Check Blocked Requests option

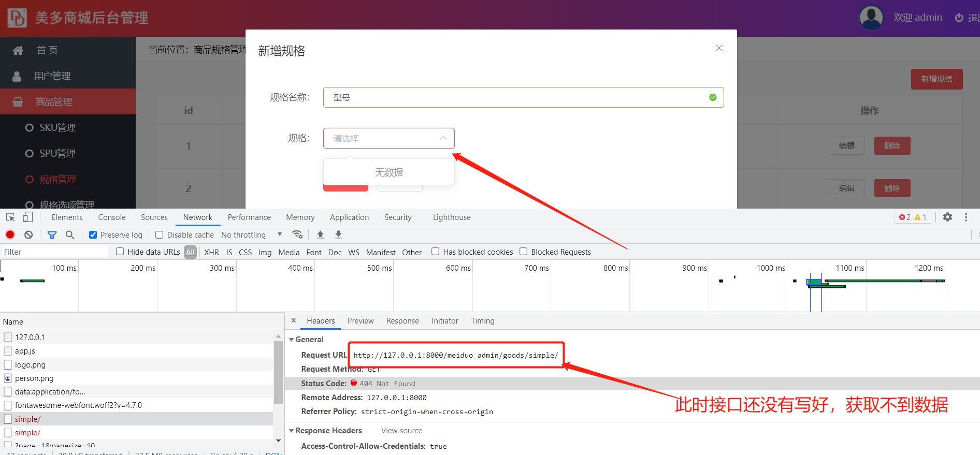tap(524, 252)
